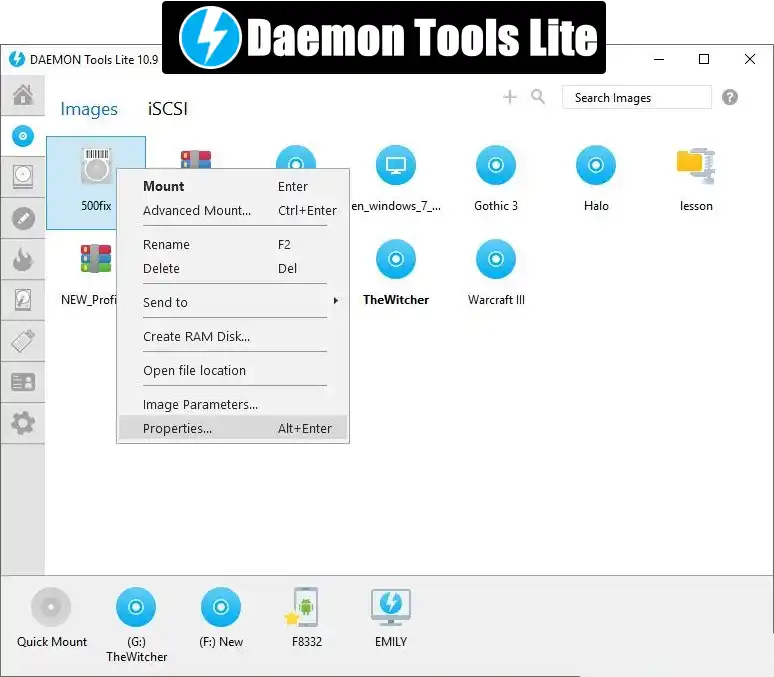The image size is (774, 677).
Task: Open the pencil edit tool in sidebar
Action: (23, 218)
